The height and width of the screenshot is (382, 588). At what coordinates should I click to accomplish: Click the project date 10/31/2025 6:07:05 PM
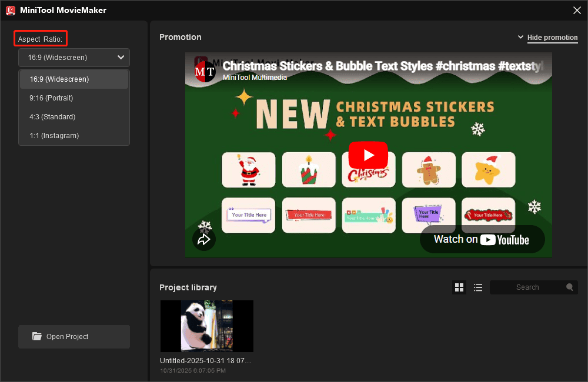pos(193,370)
